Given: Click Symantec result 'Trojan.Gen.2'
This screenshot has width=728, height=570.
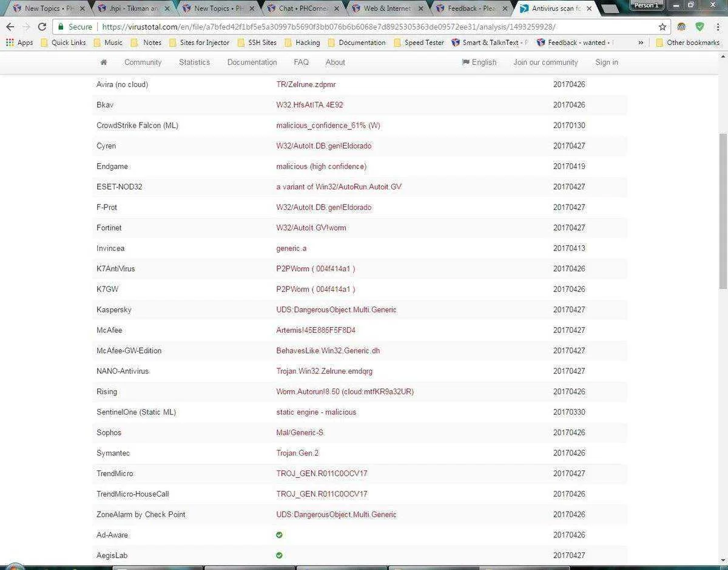Looking at the screenshot, I should (297, 453).
